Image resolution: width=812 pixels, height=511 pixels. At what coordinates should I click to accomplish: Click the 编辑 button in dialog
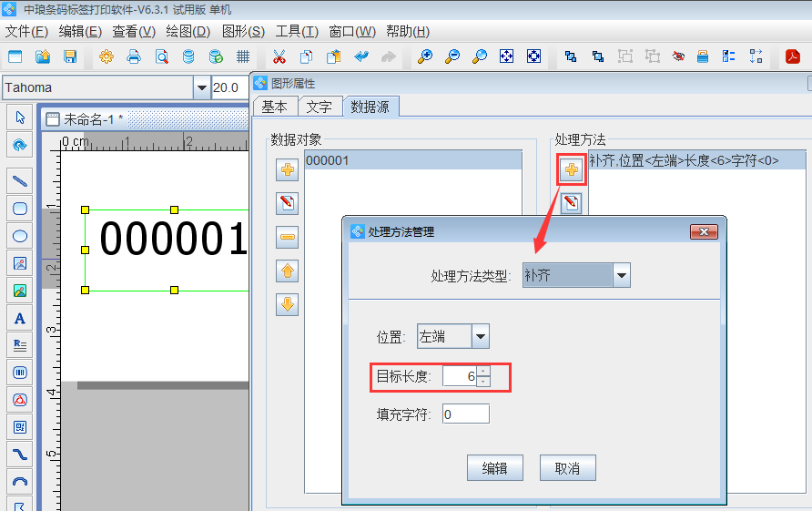pos(494,468)
